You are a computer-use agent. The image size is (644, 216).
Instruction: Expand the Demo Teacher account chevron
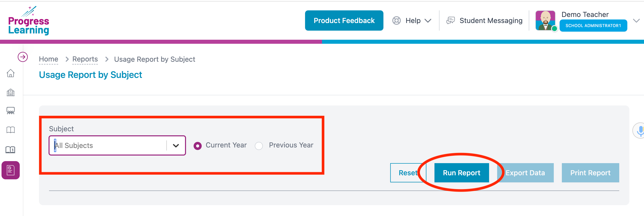click(636, 20)
